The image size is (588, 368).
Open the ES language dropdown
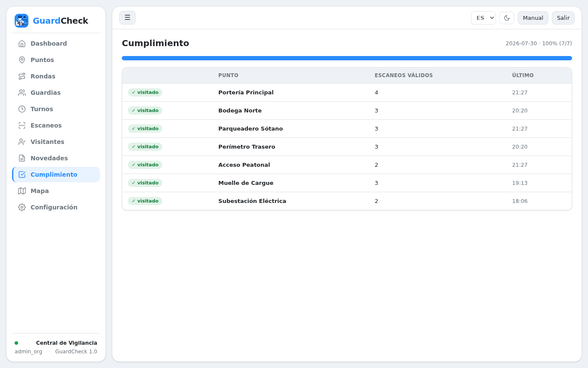click(x=483, y=18)
